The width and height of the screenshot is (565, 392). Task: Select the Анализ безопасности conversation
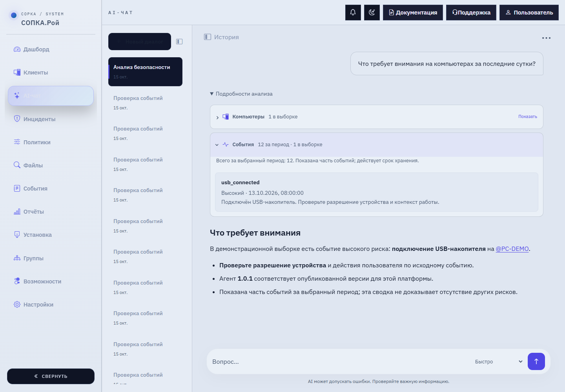pos(145,72)
